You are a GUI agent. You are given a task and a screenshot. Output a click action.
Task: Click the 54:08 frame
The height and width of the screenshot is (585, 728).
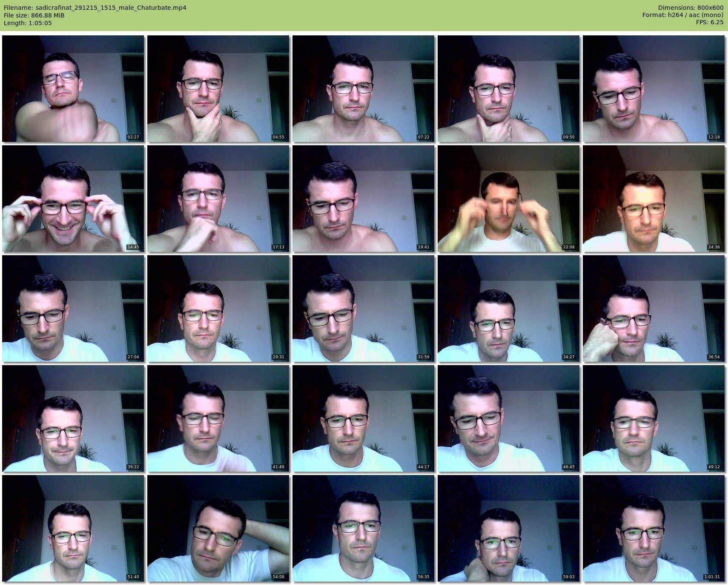click(218, 528)
